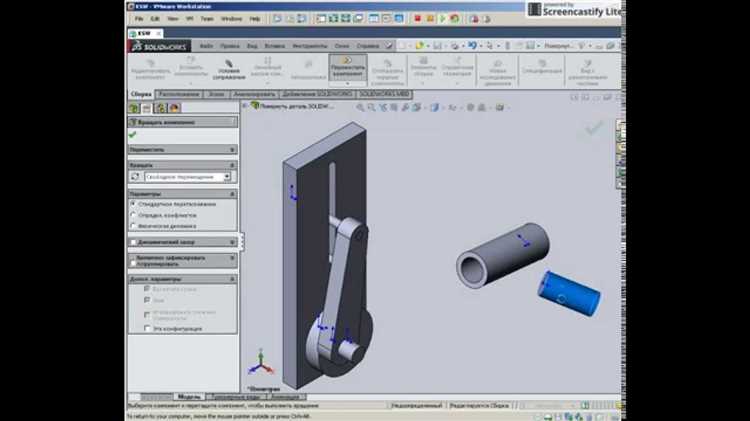
Task: Toggle the Звук checkbox in advanced options
Action: pyautogui.click(x=147, y=300)
